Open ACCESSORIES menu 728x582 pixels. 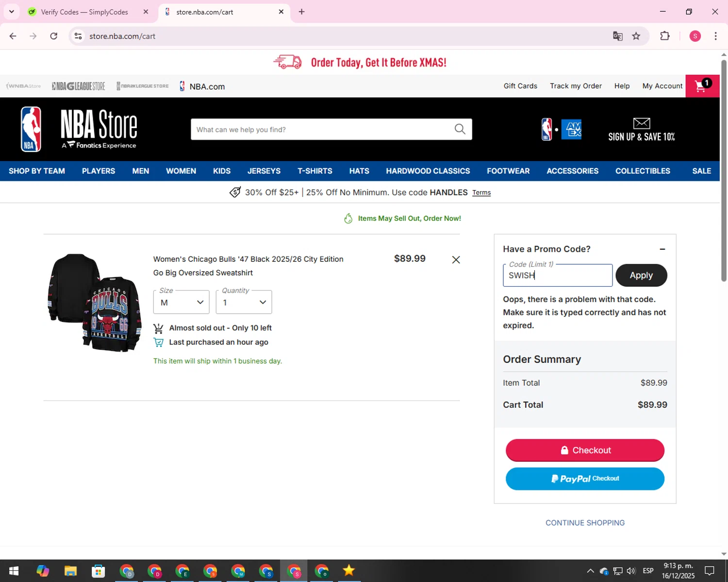[x=573, y=171]
